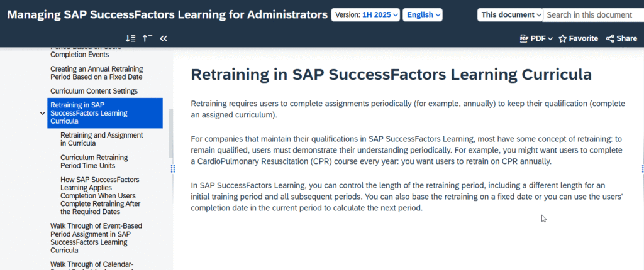
Task: Select Retraining and Assignment in Curricula
Action: [102, 139]
